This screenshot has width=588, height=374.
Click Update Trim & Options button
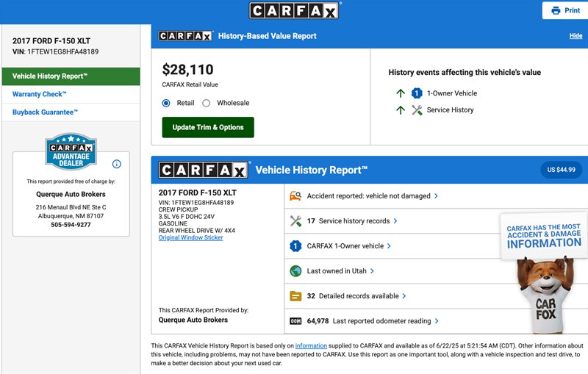[208, 127]
